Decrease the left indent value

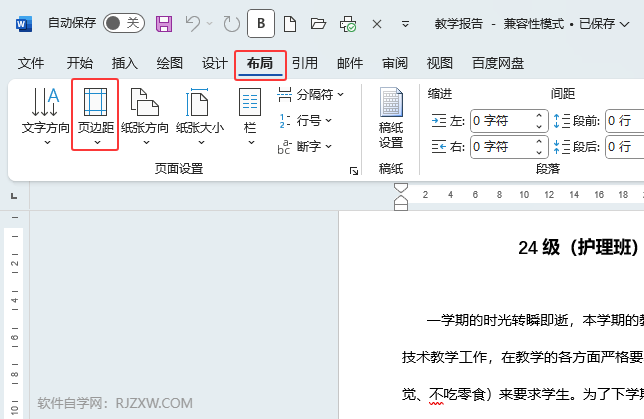click(x=539, y=127)
